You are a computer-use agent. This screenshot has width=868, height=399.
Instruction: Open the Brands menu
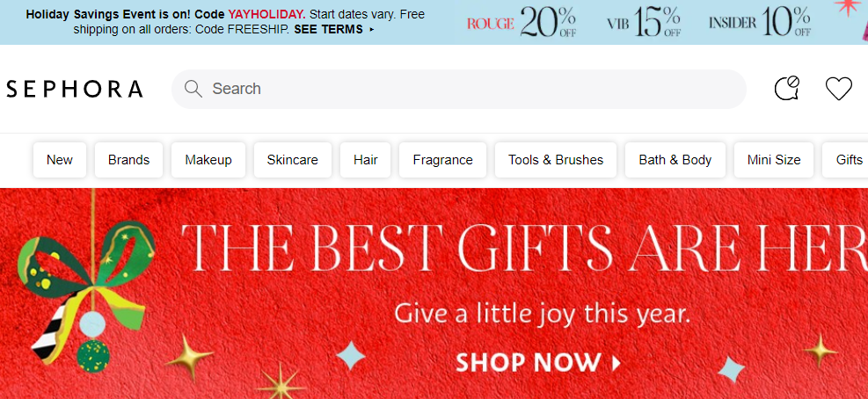[x=129, y=160]
